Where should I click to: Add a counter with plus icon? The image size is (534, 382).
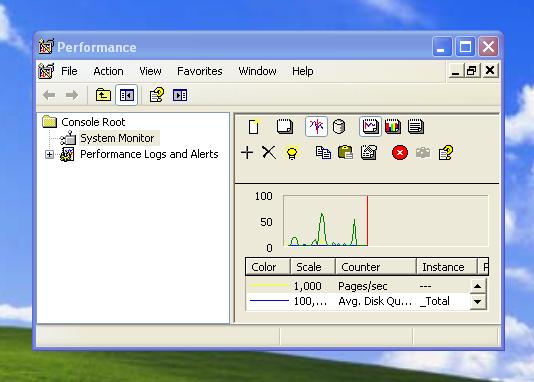click(x=247, y=152)
